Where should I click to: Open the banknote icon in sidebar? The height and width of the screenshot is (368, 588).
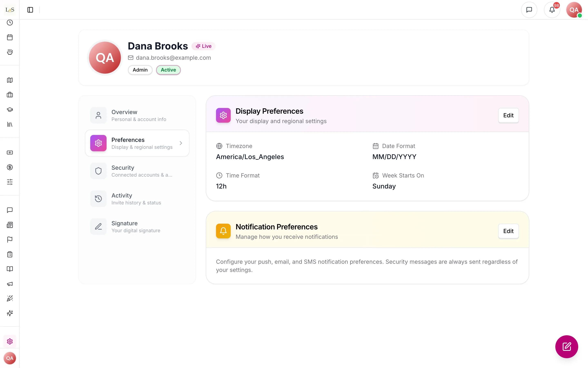click(10, 153)
